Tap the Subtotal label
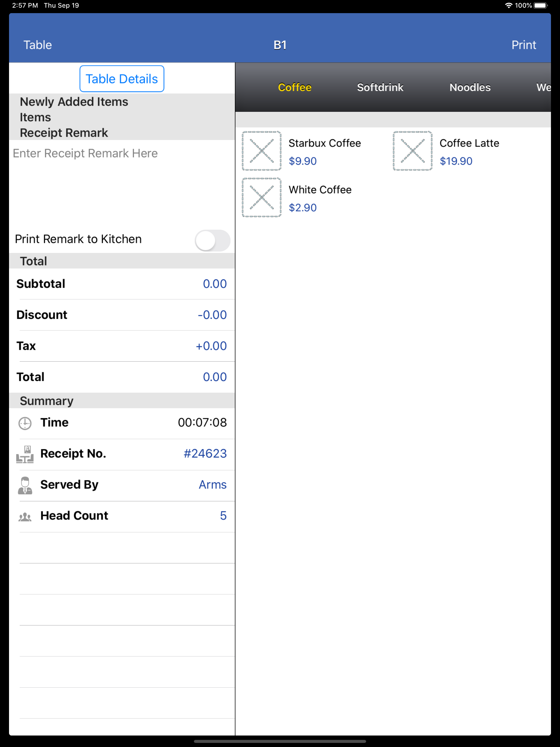560x747 pixels. tap(41, 284)
